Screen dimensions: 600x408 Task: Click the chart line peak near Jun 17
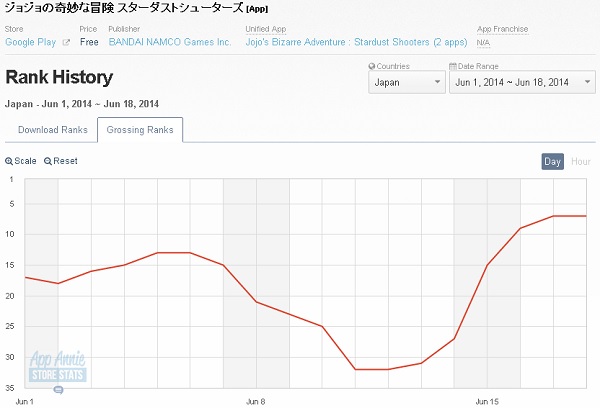pos(554,216)
